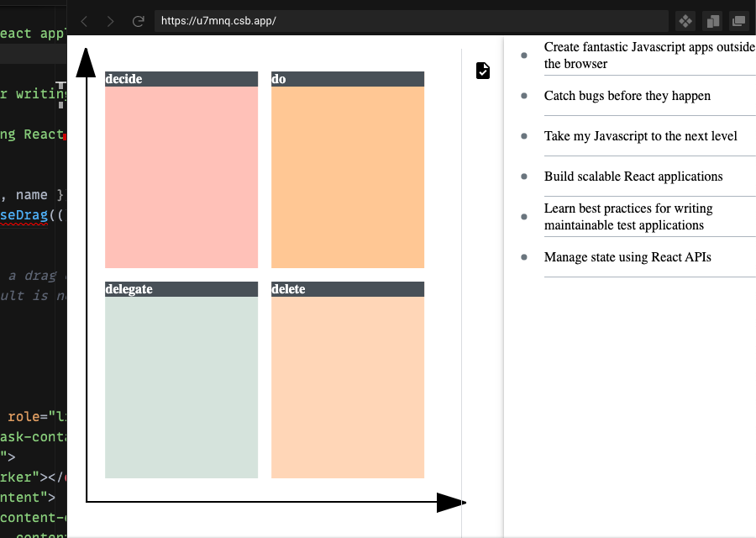The image size is (756, 538).
Task: Click the browser preview back arrow
Action: coord(84,21)
